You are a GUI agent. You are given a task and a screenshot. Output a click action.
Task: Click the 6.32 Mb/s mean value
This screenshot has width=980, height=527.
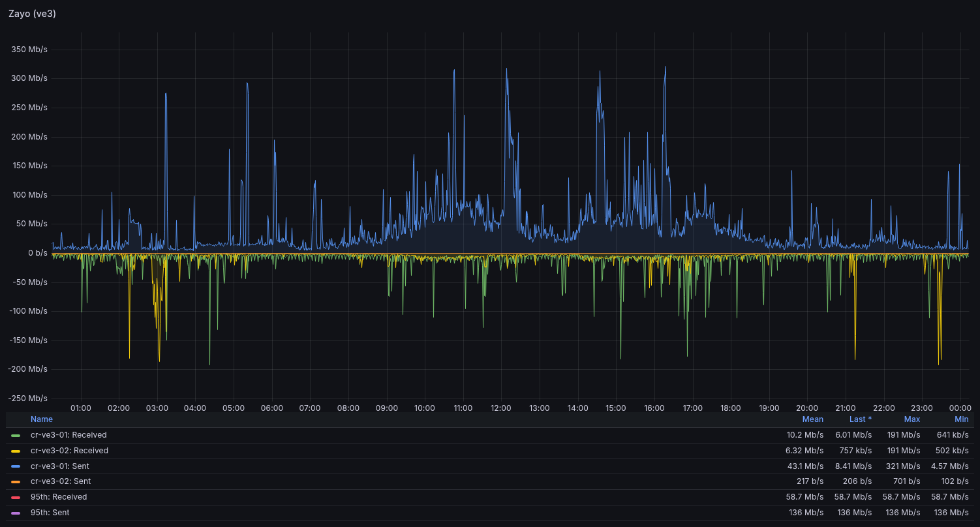click(x=806, y=451)
